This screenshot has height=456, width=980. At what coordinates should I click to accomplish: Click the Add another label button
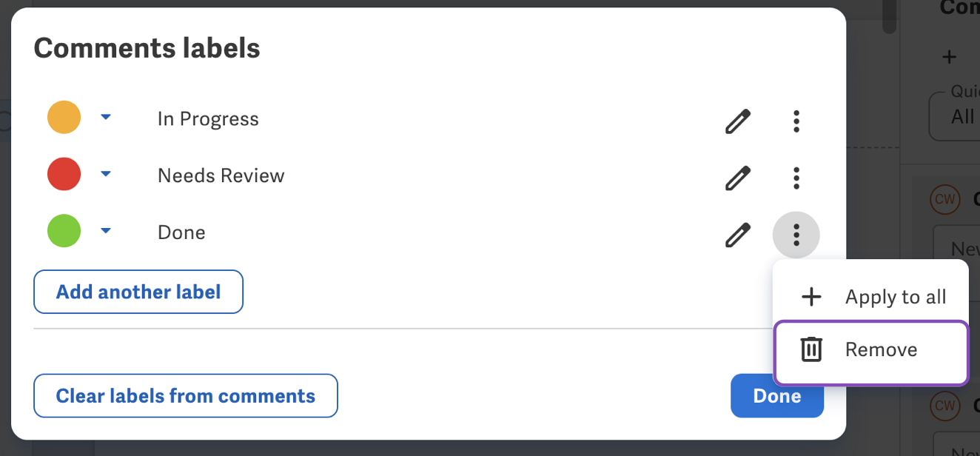pos(138,292)
